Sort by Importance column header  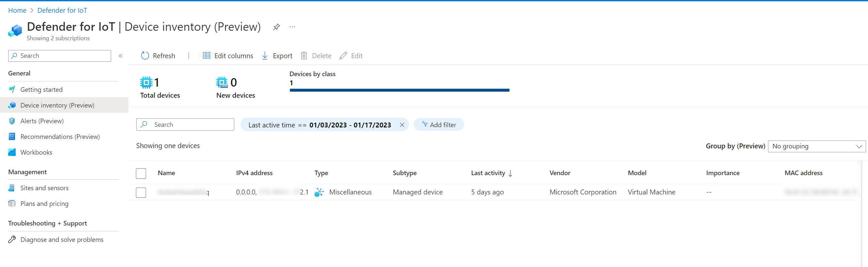click(x=723, y=173)
